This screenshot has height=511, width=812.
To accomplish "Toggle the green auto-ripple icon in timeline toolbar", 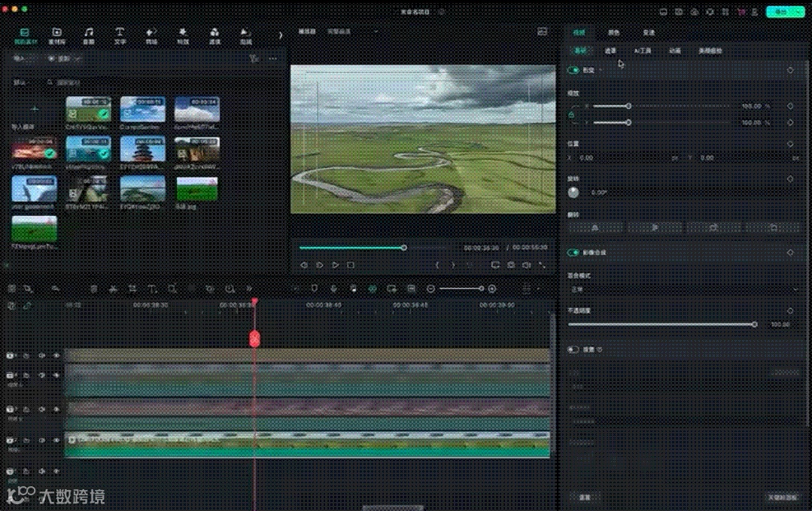I will point(373,288).
